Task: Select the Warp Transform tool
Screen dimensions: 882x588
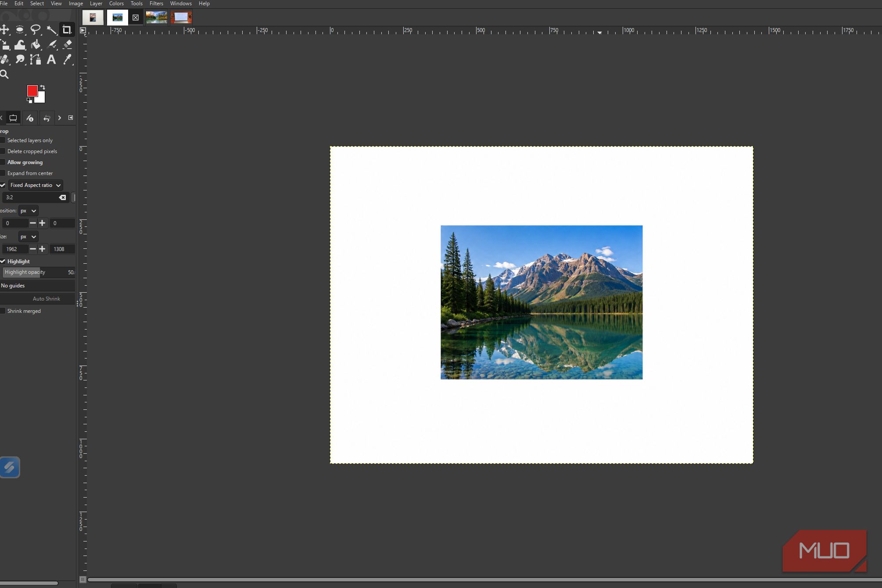Action: (x=20, y=45)
